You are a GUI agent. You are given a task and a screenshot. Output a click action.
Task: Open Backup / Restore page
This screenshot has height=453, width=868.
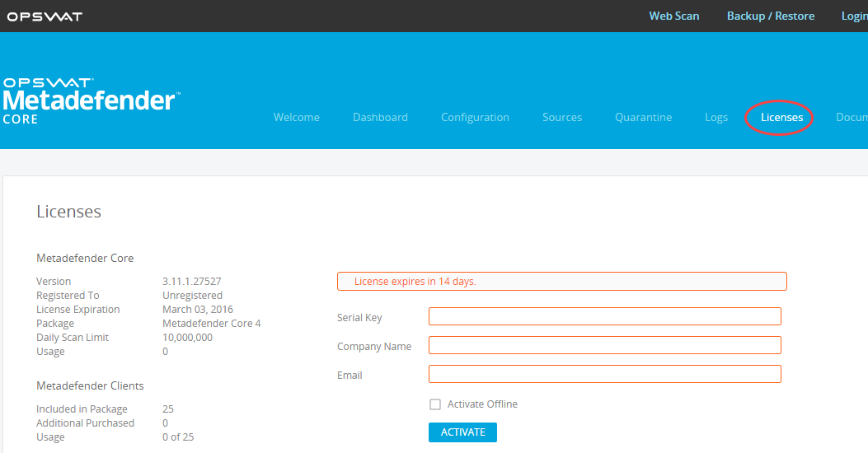point(771,16)
